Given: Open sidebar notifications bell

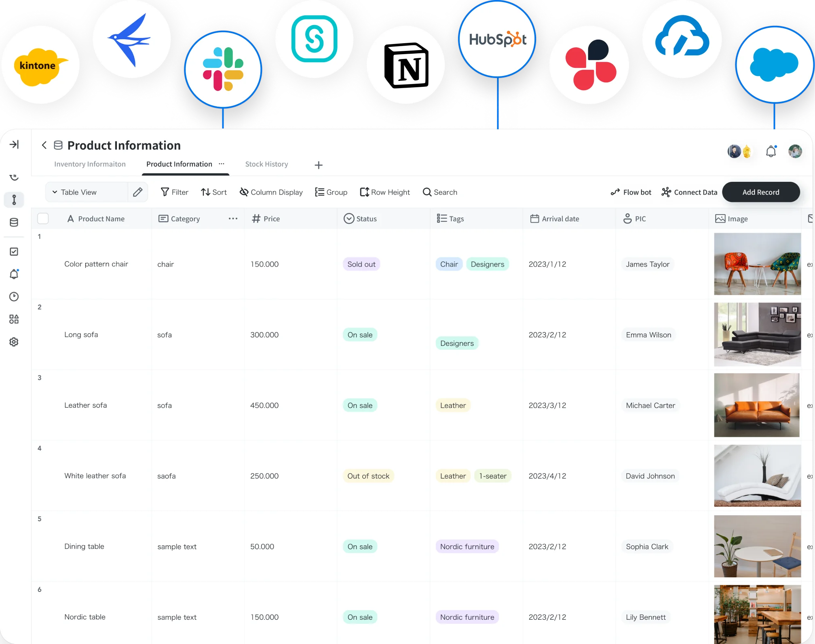Looking at the screenshot, I should pos(14,274).
